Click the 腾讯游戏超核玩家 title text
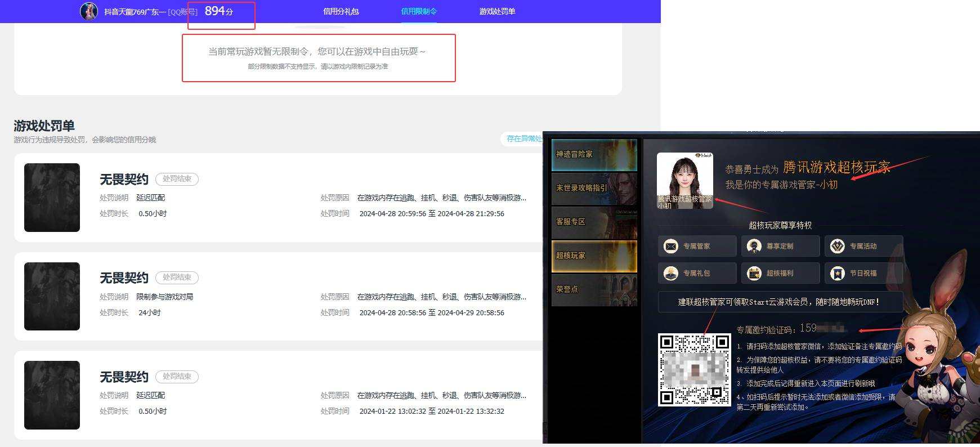 (836, 167)
